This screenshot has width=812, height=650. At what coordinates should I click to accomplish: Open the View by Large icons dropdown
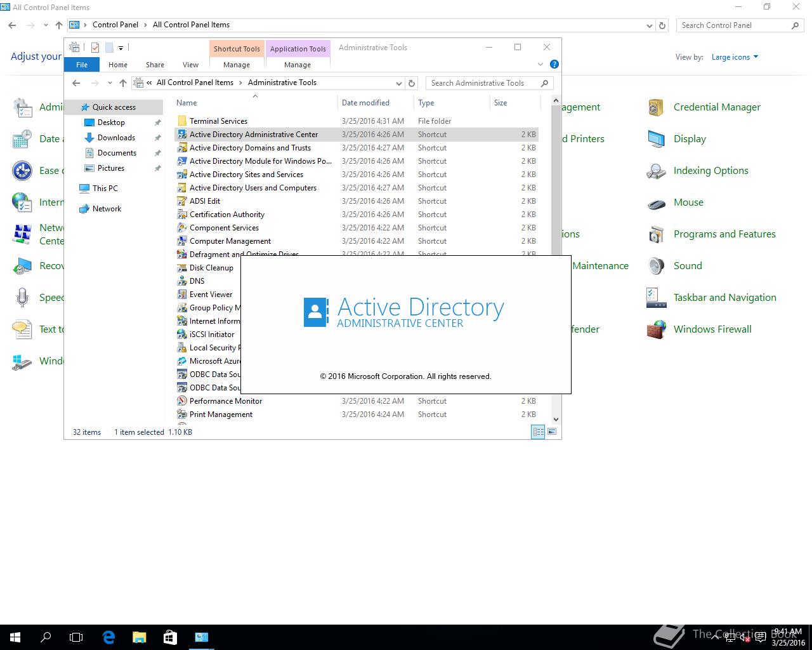point(735,57)
